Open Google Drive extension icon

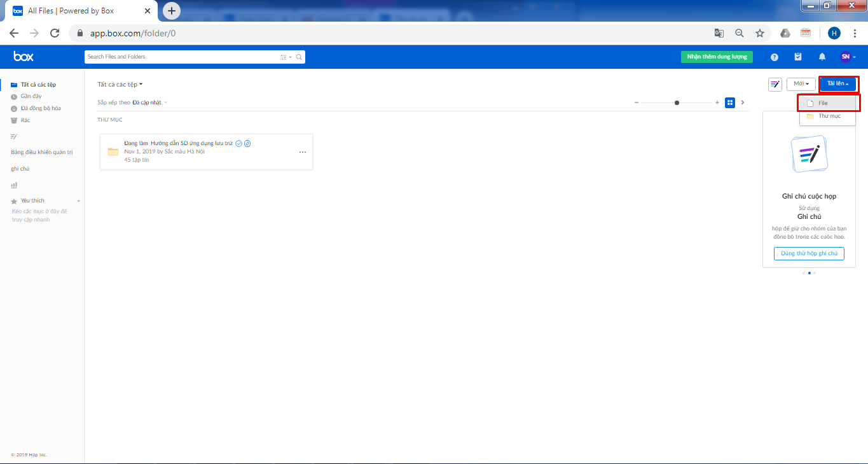point(785,33)
